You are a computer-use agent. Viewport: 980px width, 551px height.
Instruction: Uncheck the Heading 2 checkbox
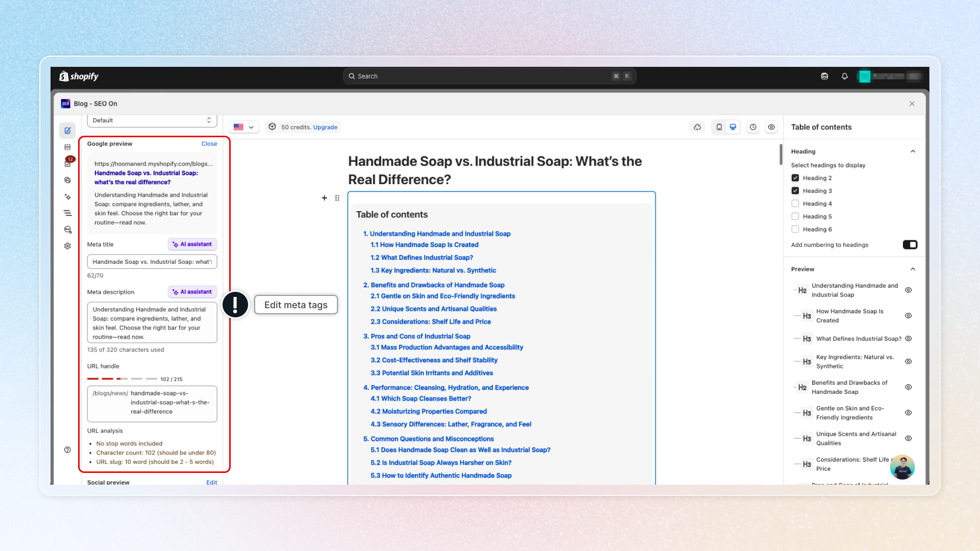click(x=795, y=178)
